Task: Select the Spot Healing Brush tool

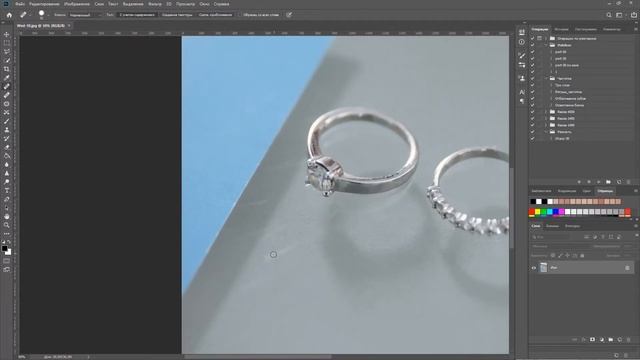Action: coord(7,86)
